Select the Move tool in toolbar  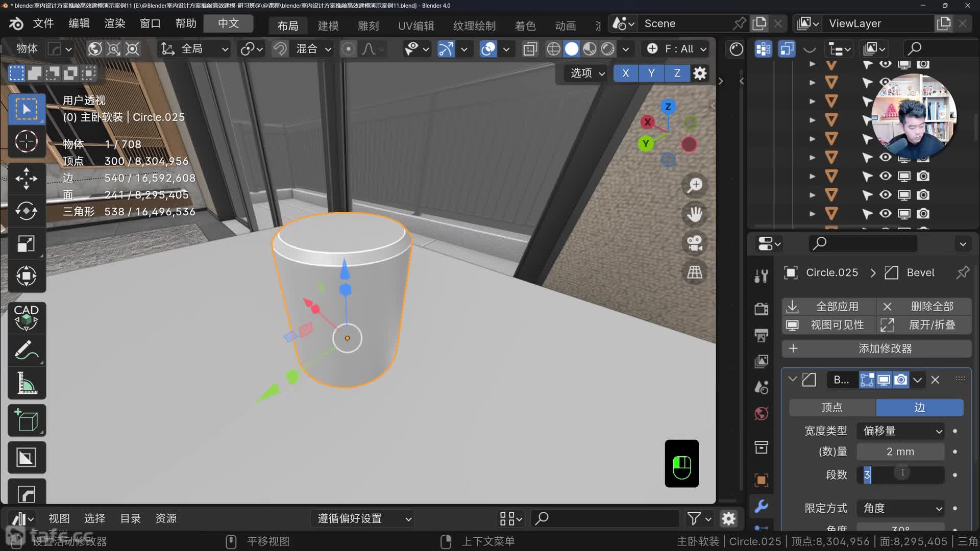pos(26,179)
